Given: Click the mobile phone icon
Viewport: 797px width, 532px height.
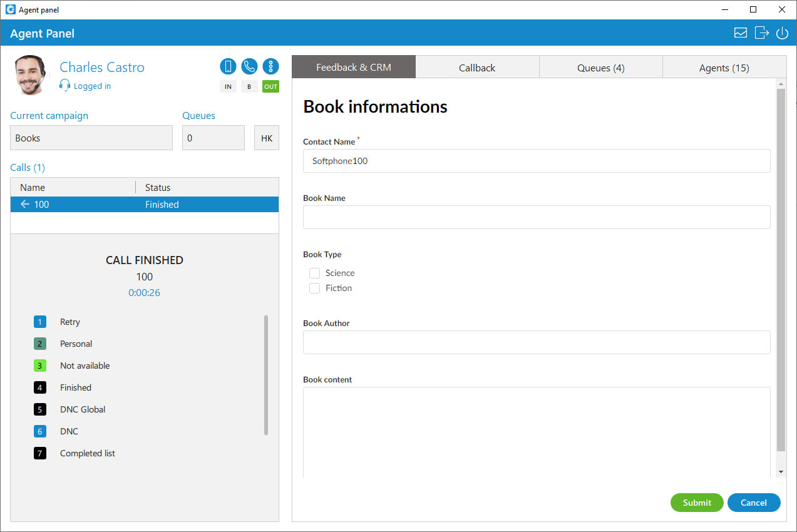Looking at the screenshot, I should 228,66.
